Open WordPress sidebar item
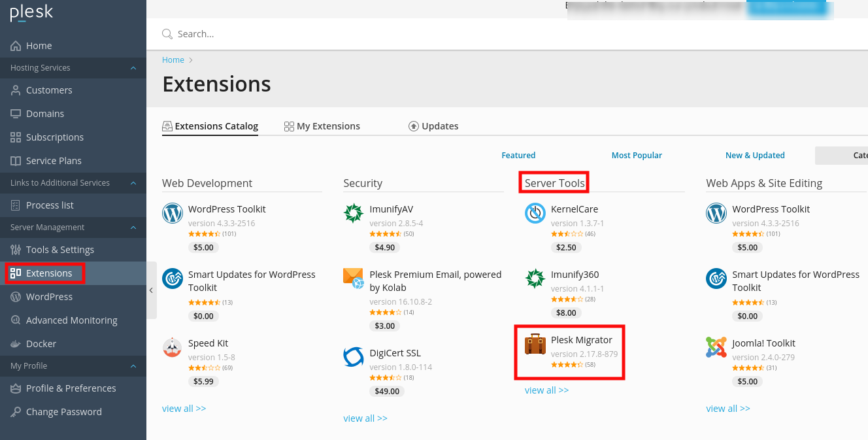This screenshot has width=868, height=440. coord(73,297)
